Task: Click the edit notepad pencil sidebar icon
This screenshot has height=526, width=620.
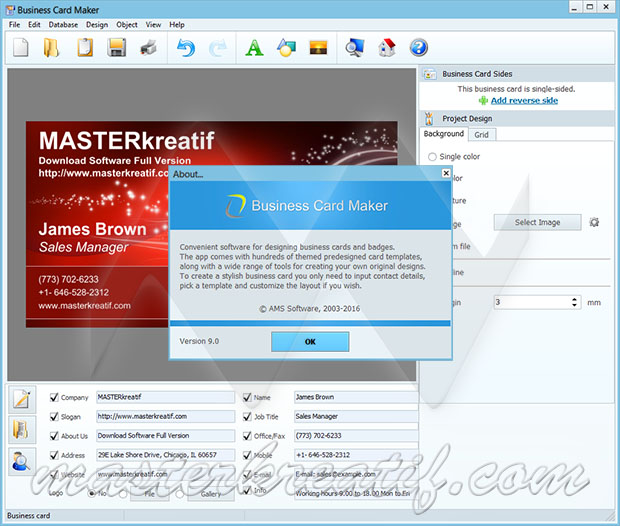Action: tap(22, 399)
